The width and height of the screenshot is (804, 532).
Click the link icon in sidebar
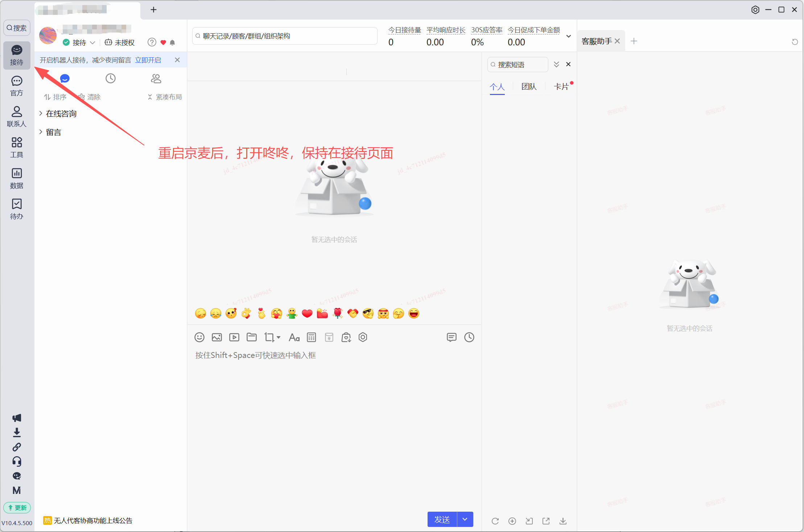coord(17,447)
